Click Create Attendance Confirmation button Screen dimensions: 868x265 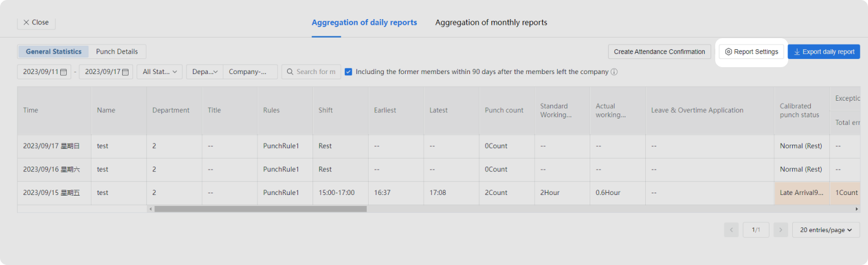point(659,51)
